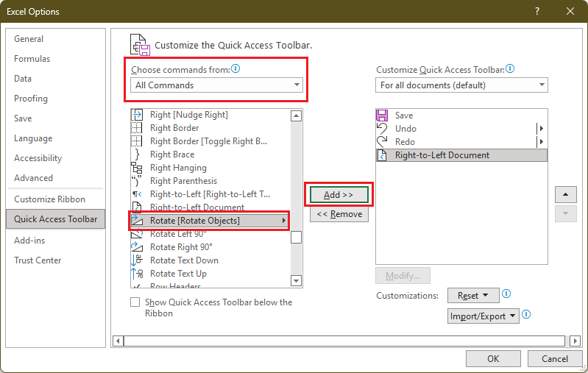Click the Right Border command icon
Image resolution: width=588 pixels, height=373 pixels.
(x=137, y=128)
